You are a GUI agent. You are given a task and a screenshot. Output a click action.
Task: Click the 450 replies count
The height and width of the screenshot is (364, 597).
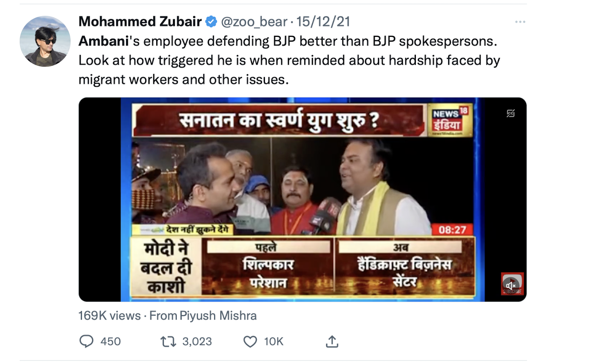coord(111,341)
